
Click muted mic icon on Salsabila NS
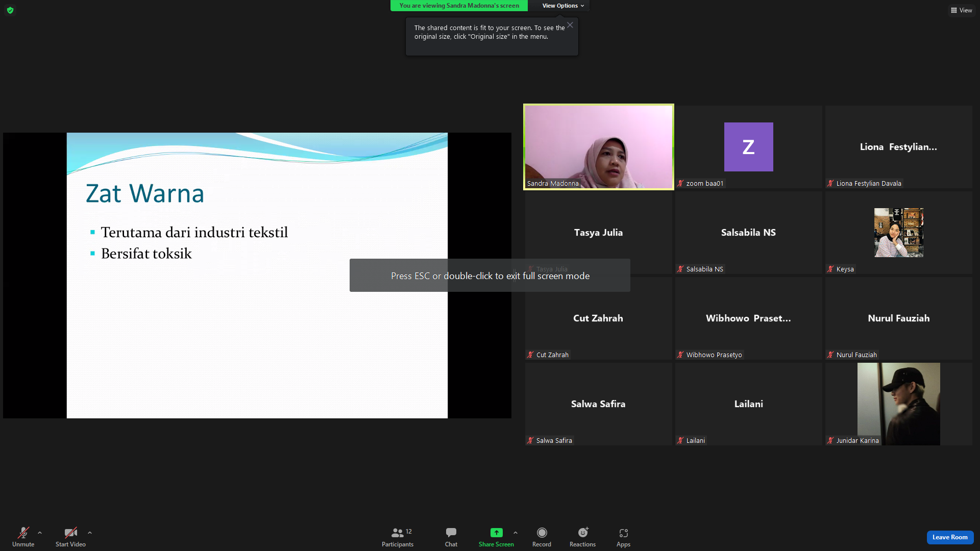click(680, 269)
